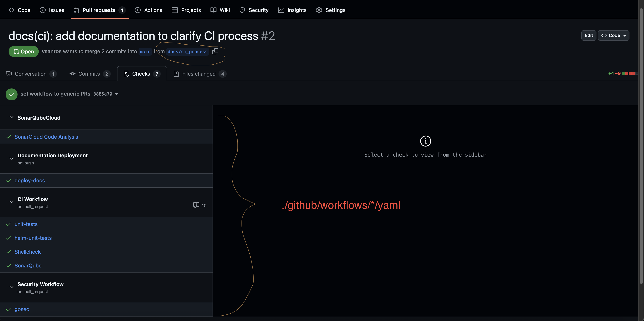
Task: Open the Actions tab with play icon
Action: 148,10
